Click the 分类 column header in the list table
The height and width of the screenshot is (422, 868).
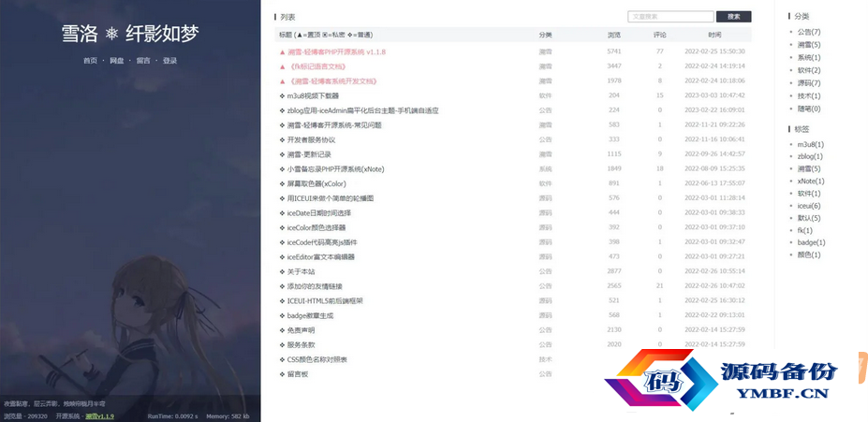click(x=545, y=35)
